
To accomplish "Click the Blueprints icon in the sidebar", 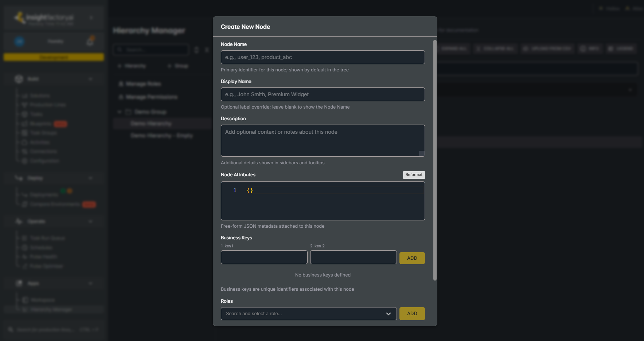I will [25, 124].
